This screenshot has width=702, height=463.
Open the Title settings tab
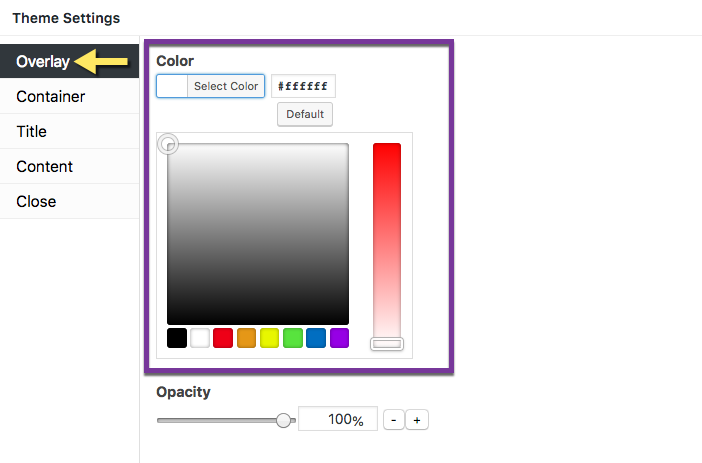[x=69, y=131]
